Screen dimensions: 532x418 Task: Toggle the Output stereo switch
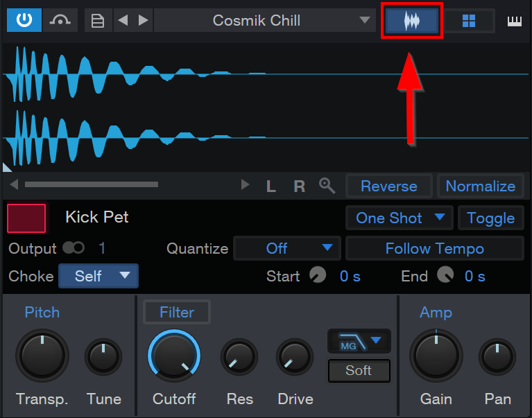74,247
